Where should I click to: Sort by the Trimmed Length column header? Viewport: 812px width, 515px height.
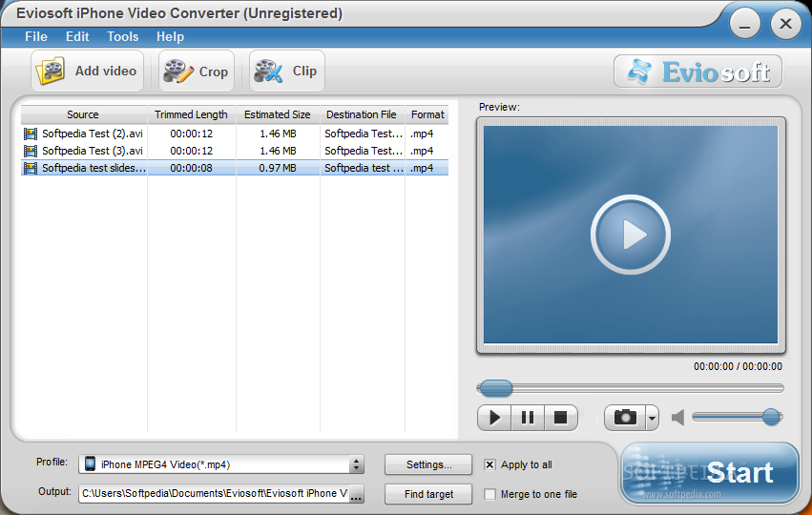click(x=192, y=114)
